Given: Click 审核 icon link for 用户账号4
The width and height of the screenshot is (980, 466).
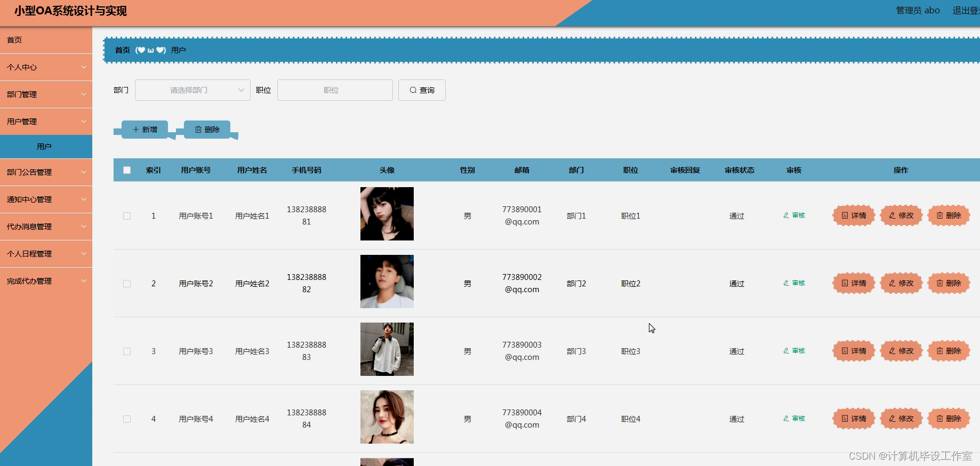Looking at the screenshot, I should click(794, 419).
